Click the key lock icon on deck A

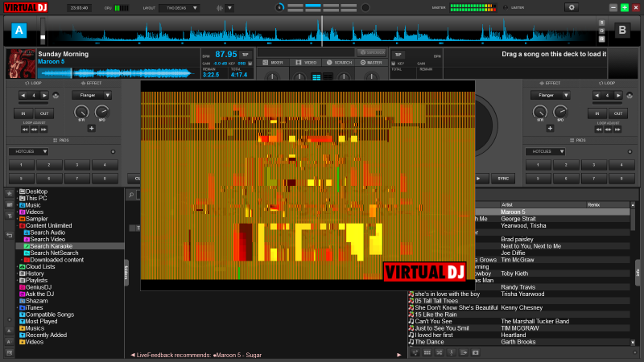pos(250,64)
